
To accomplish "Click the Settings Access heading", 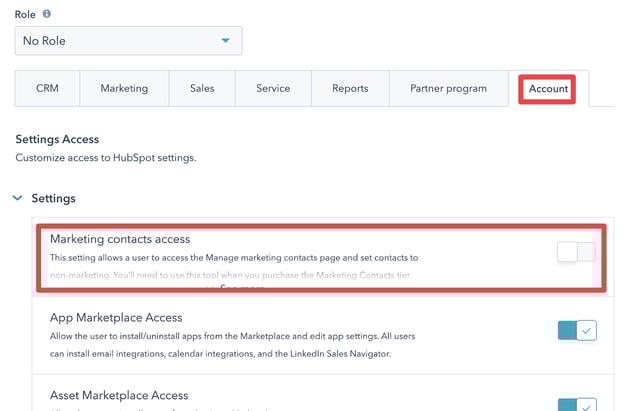I will (57, 139).
